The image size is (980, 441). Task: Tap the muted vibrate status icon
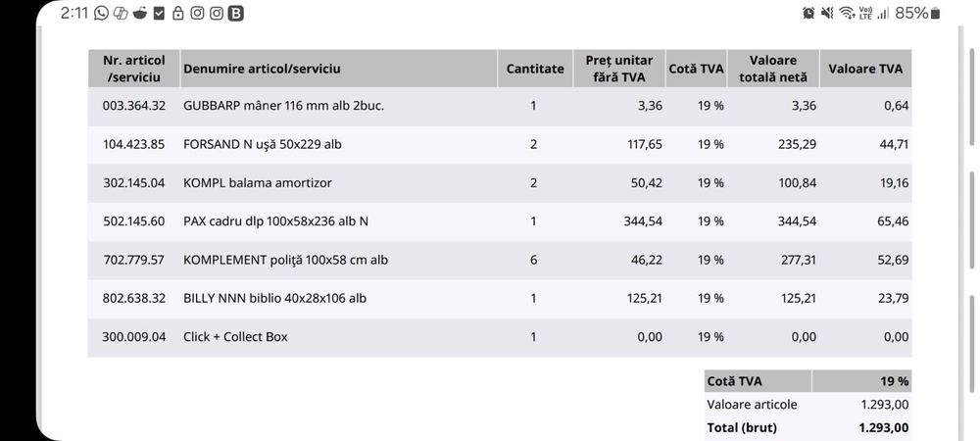(827, 14)
